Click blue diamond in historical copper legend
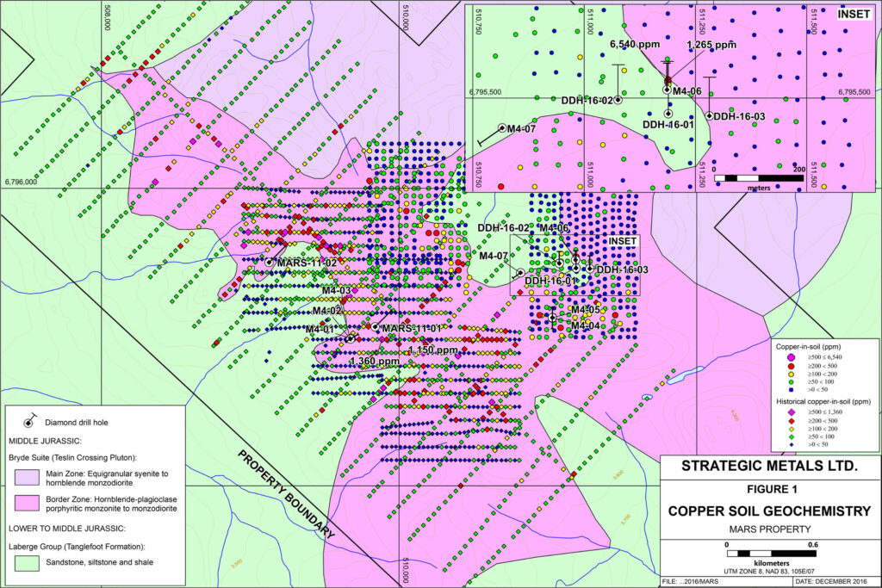882x588 pixels. coord(792,444)
